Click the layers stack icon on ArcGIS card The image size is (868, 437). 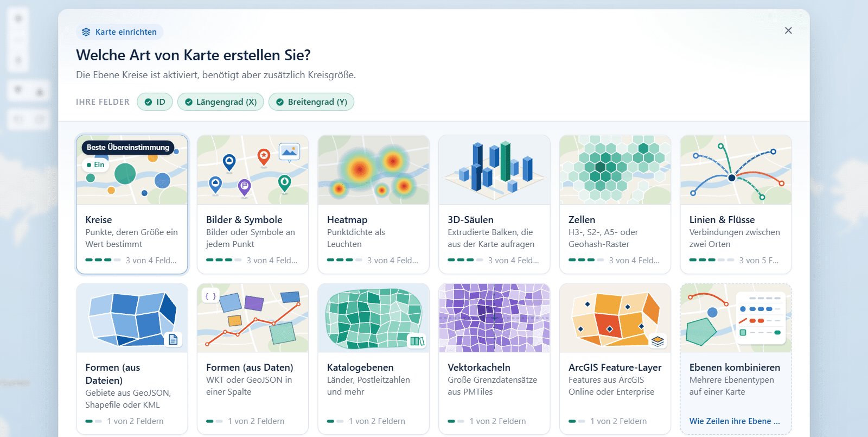point(658,341)
